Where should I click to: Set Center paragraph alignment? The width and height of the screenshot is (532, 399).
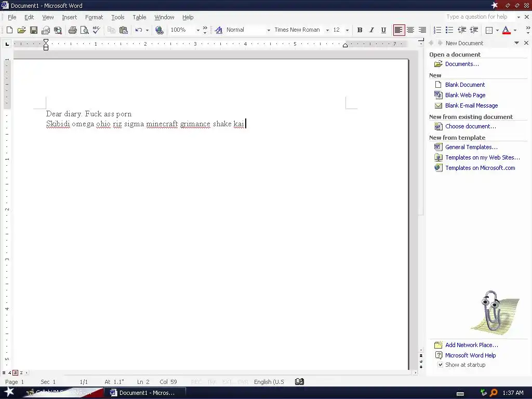coord(410,30)
